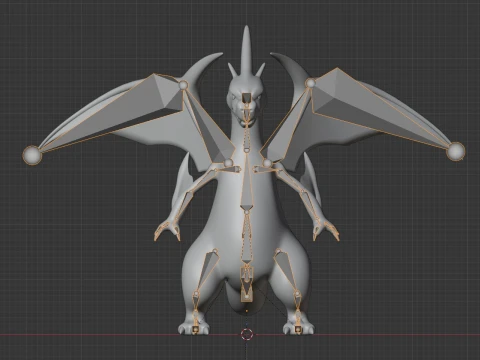Select the hand bones on the right-side claw
The image size is (480, 360).
326,231
